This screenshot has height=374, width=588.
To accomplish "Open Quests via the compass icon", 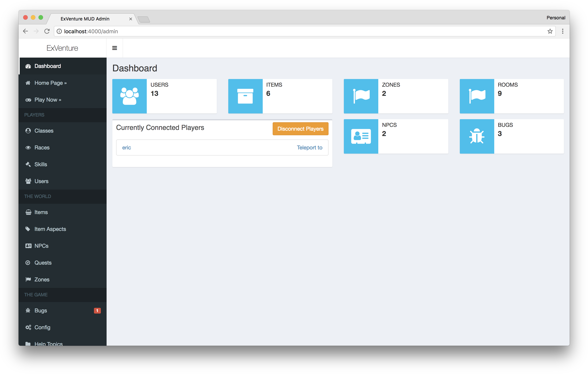I will point(28,263).
